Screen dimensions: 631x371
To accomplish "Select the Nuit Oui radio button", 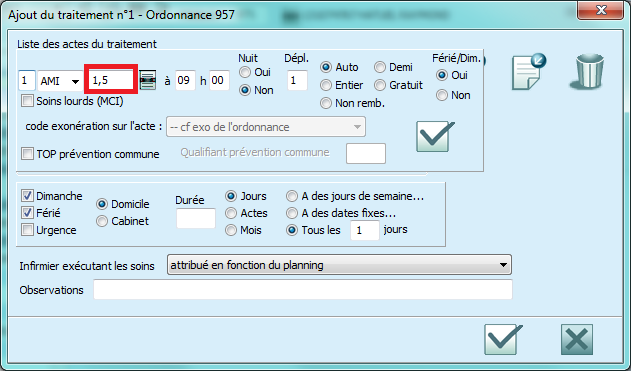I will 245,72.
